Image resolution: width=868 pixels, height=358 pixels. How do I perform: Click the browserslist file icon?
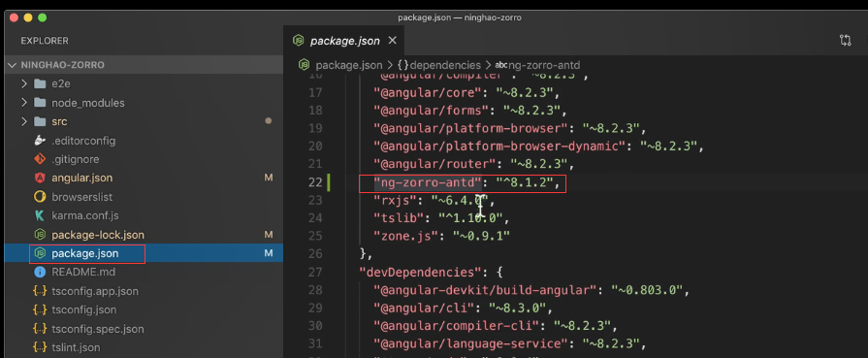coord(40,197)
